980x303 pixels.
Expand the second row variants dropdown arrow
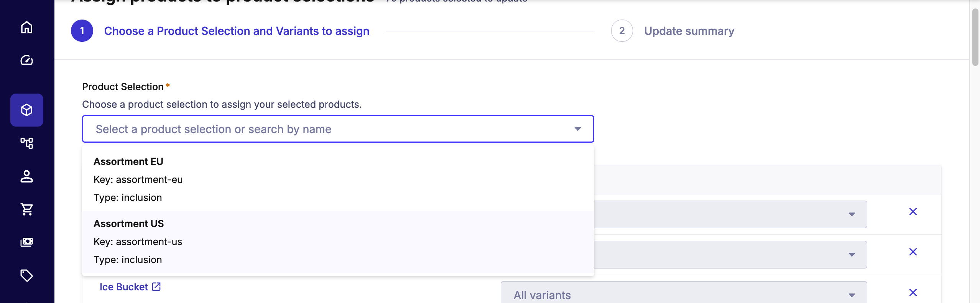click(x=852, y=255)
